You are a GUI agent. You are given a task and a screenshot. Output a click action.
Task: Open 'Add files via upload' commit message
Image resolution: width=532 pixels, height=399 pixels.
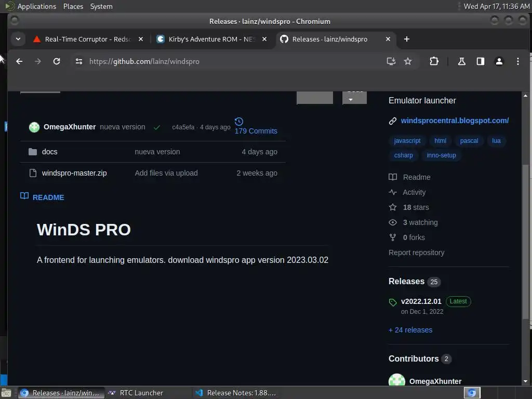click(166, 173)
